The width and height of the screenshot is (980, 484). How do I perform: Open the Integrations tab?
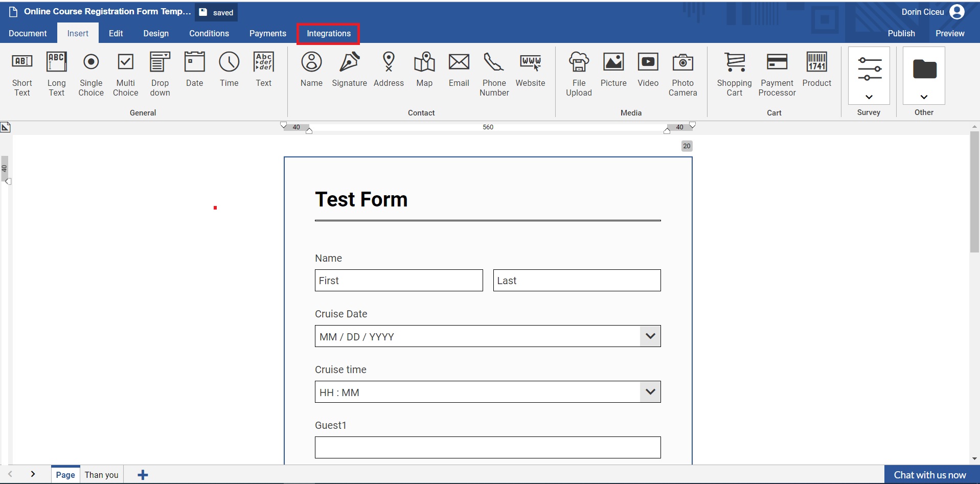point(328,34)
